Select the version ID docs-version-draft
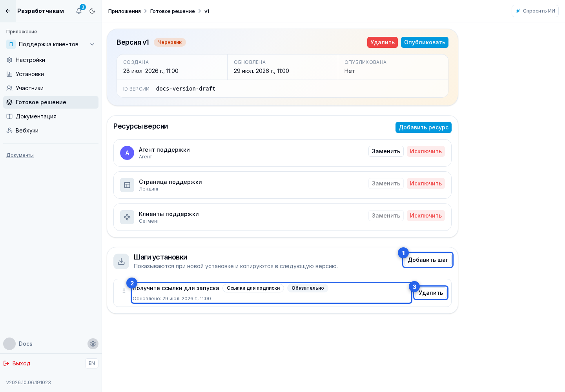Viewport: 565px width, 392px height. [186, 89]
